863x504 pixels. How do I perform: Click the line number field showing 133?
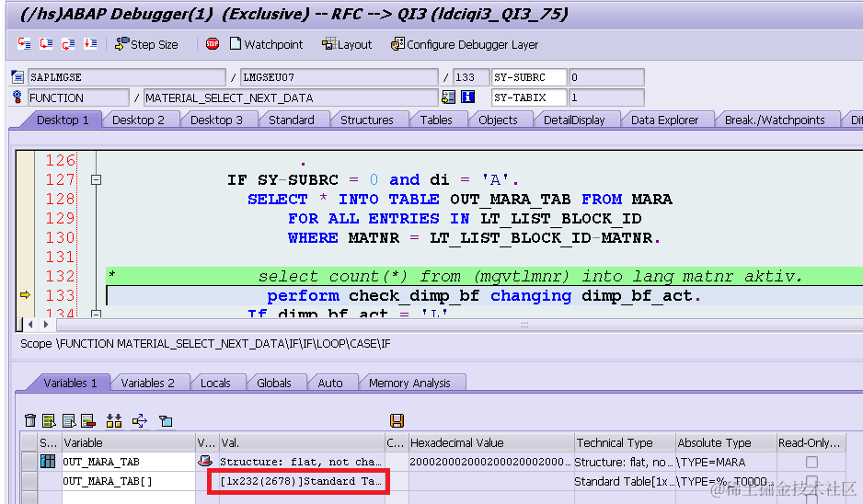pos(470,77)
